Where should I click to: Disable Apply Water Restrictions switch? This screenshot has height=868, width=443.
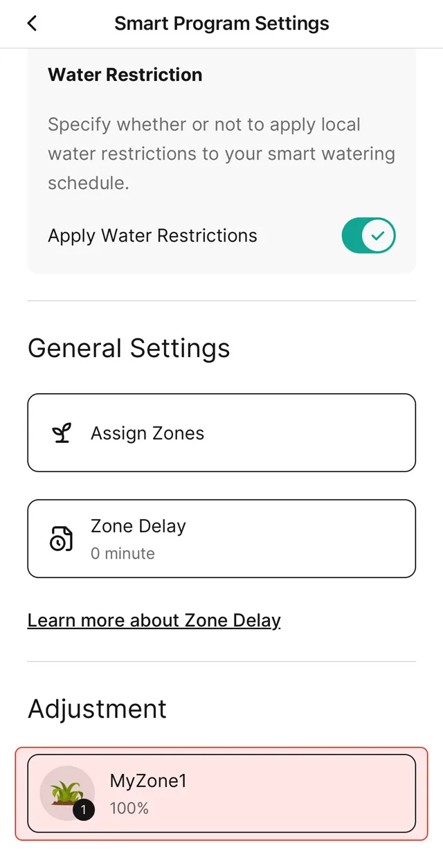point(368,236)
